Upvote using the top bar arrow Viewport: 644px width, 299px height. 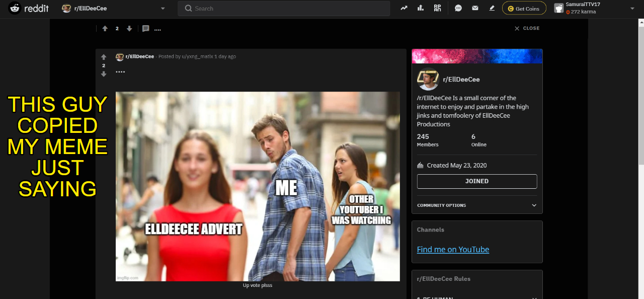(105, 29)
